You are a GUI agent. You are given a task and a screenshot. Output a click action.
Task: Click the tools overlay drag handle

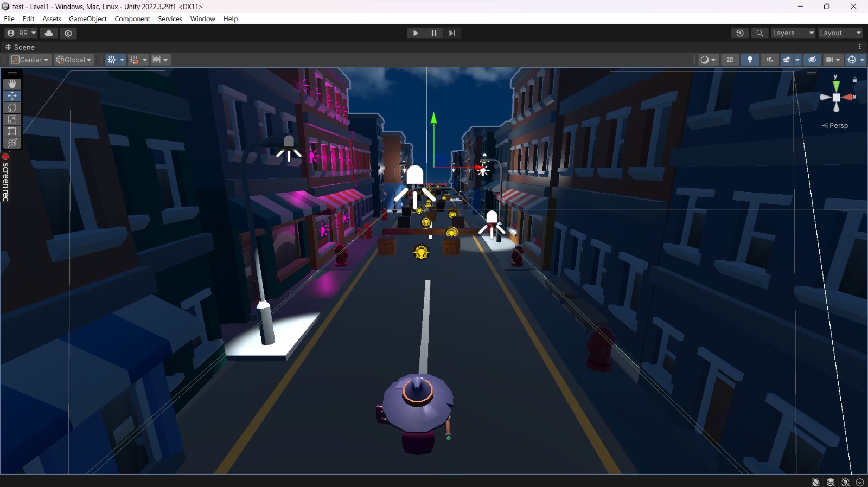12,73
